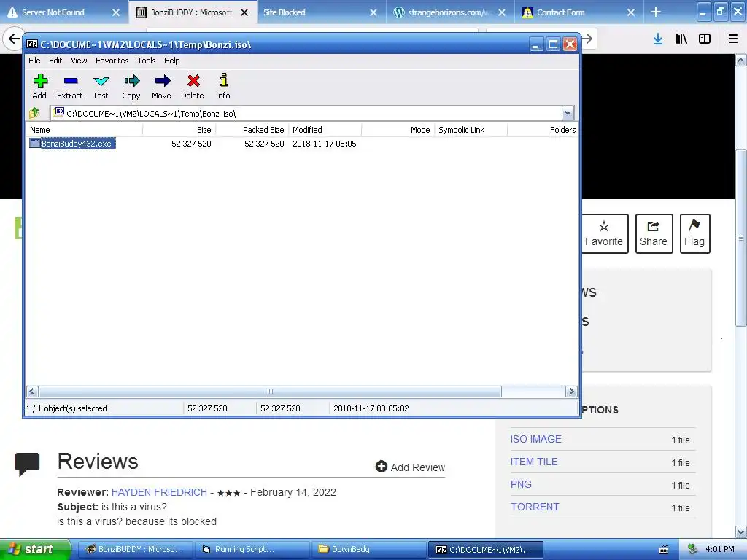Click the system tray keyboard icon
This screenshot has height=560, width=747.
(664, 550)
